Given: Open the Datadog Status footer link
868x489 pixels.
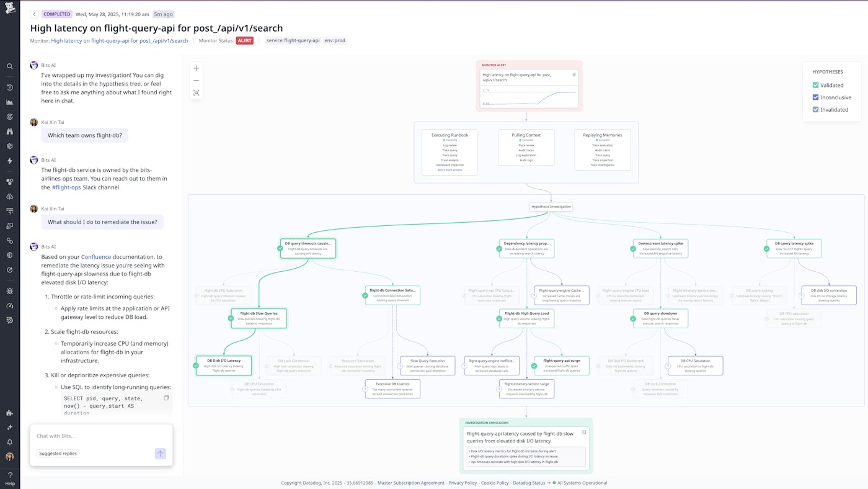Looking at the screenshot, I should [529, 483].
